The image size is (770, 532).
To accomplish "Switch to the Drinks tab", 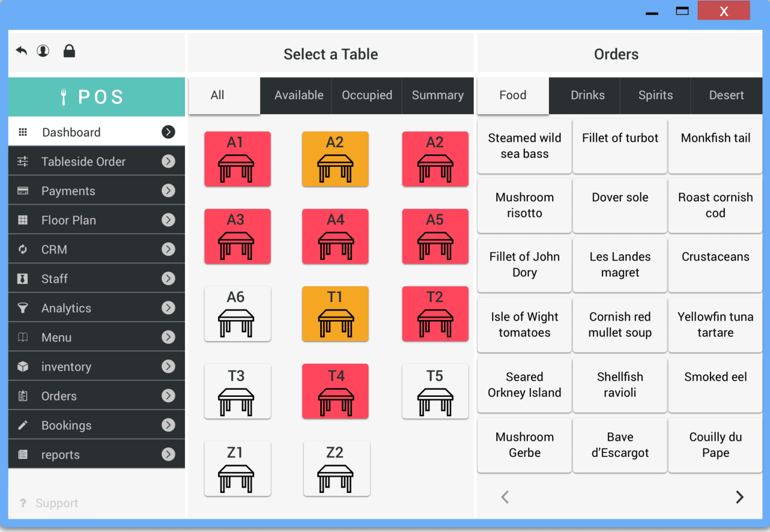I will pos(588,95).
